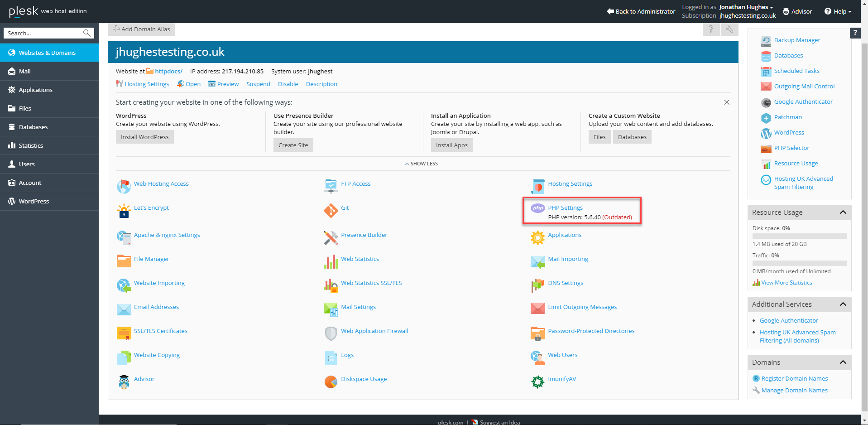Click SHOW LESS to collapse options
Image resolution: width=868 pixels, height=425 pixels.
tap(422, 164)
